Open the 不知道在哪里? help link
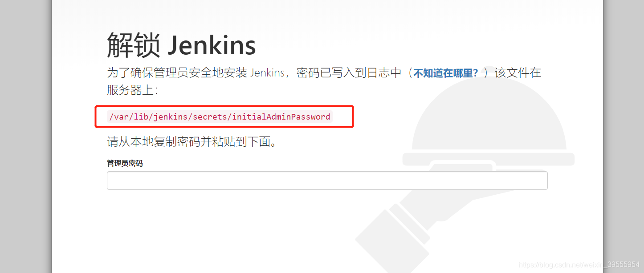This screenshot has height=273, width=644. point(446,73)
